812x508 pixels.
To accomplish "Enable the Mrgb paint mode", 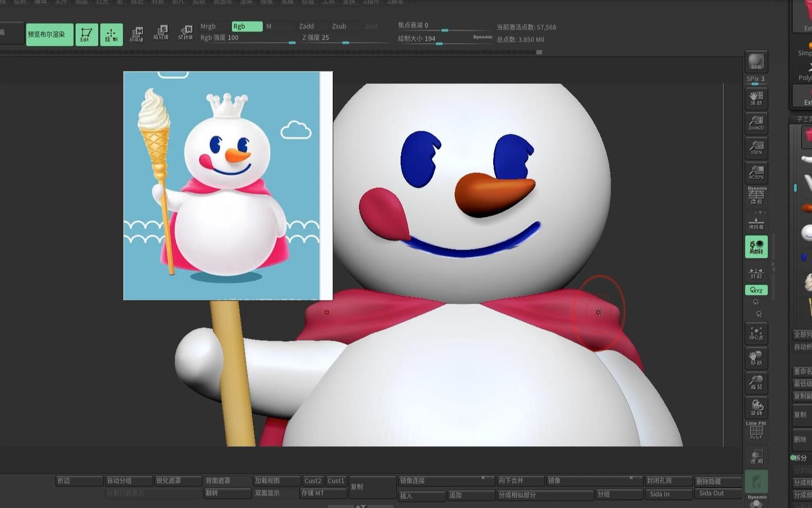I will coord(214,26).
